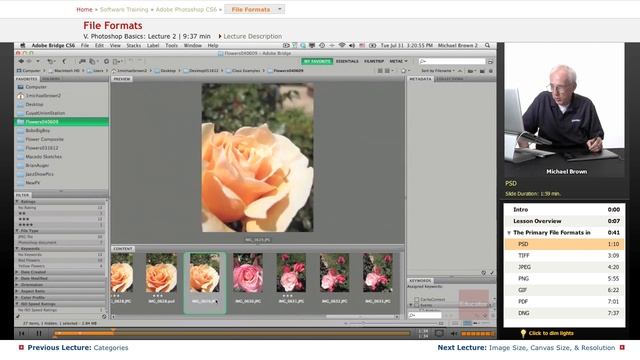
Task: Filter by JPEG file type
Action: [x=60, y=237]
